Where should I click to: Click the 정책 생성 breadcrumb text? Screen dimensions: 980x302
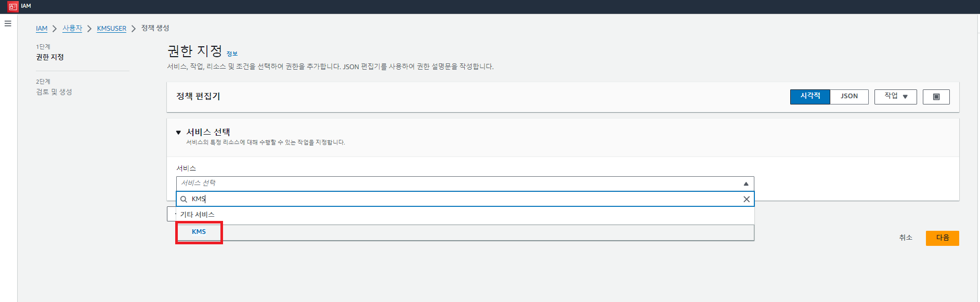[x=155, y=28]
